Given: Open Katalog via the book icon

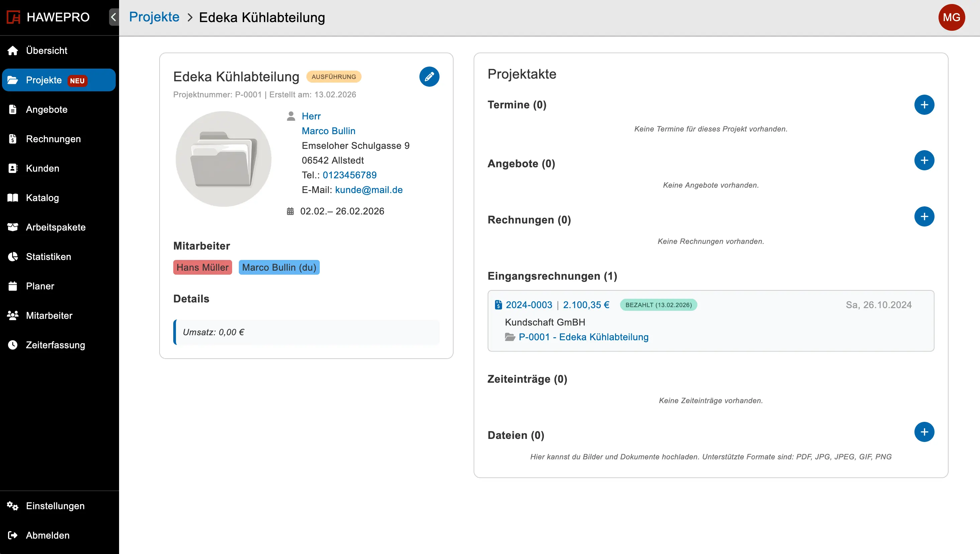Looking at the screenshot, I should coord(13,197).
